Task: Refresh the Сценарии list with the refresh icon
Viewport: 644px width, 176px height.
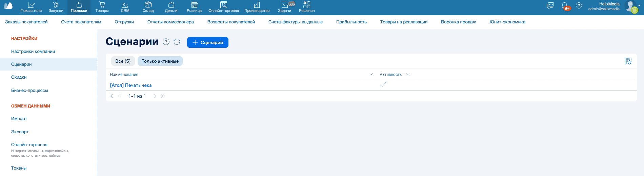Action: pyautogui.click(x=177, y=42)
